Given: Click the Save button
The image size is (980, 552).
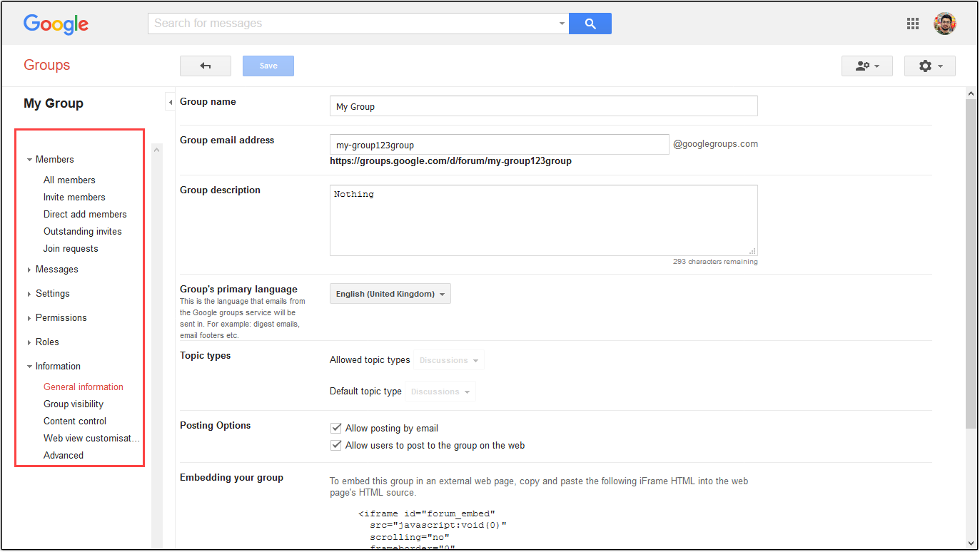Looking at the screenshot, I should coord(268,65).
